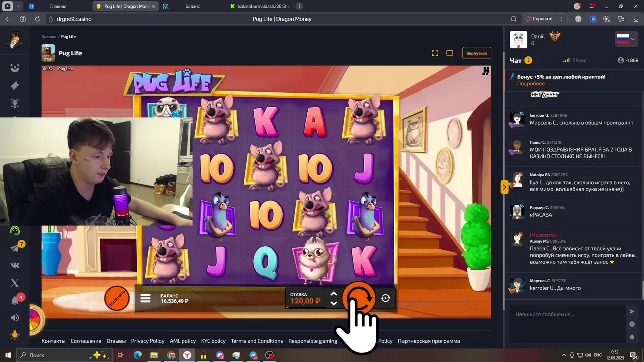644x362 pixels.
Task: Open the tab group dropdown arrow
Action: pyautogui.click(x=19, y=6)
